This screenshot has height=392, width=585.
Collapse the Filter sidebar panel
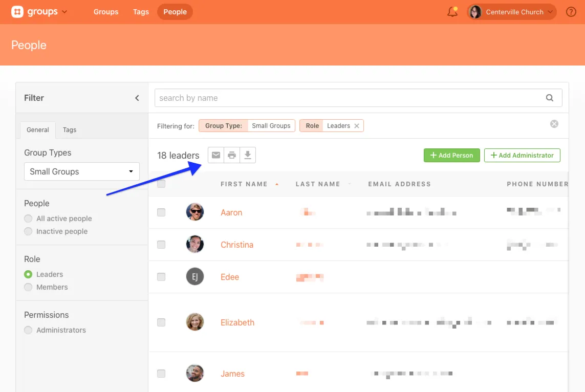[x=137, y=98]
